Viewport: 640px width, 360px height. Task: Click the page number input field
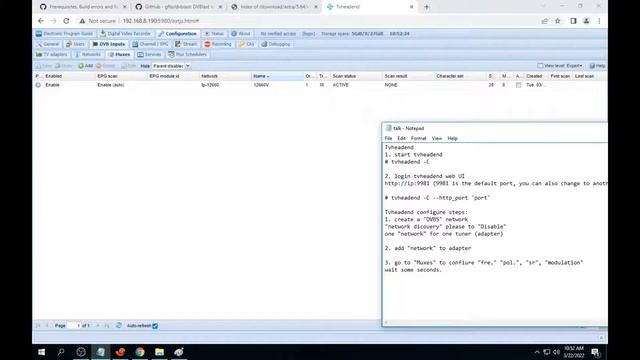pos(74,325)
